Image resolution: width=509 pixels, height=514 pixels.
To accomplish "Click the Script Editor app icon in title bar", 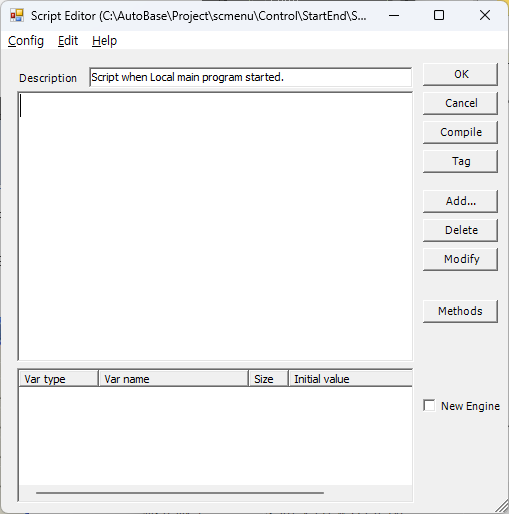I will pos(17,15).
